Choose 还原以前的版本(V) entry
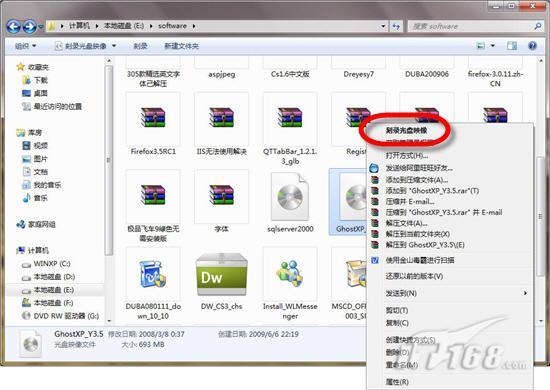550x390 pixels. pos(450,276)
